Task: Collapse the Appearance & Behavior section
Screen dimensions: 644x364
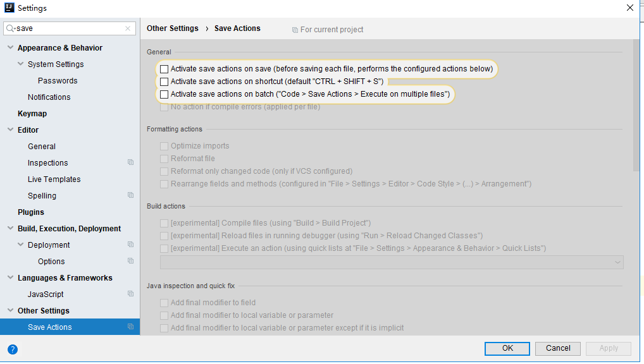Action: click(x=11, y=47)
